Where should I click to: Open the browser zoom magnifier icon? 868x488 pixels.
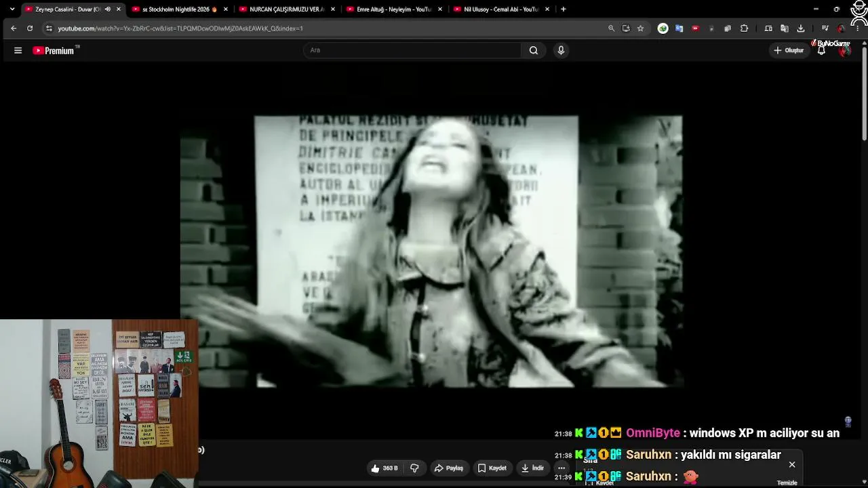coord(611,28)
